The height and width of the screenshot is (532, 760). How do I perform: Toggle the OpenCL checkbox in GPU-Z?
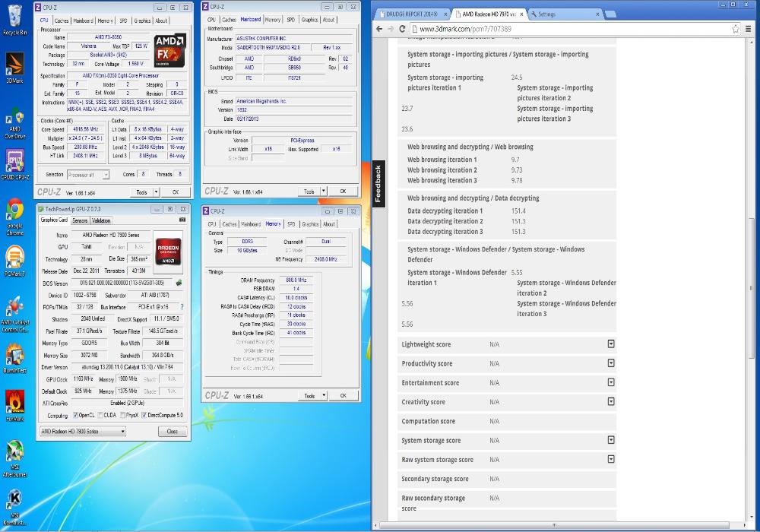(75, 415)
